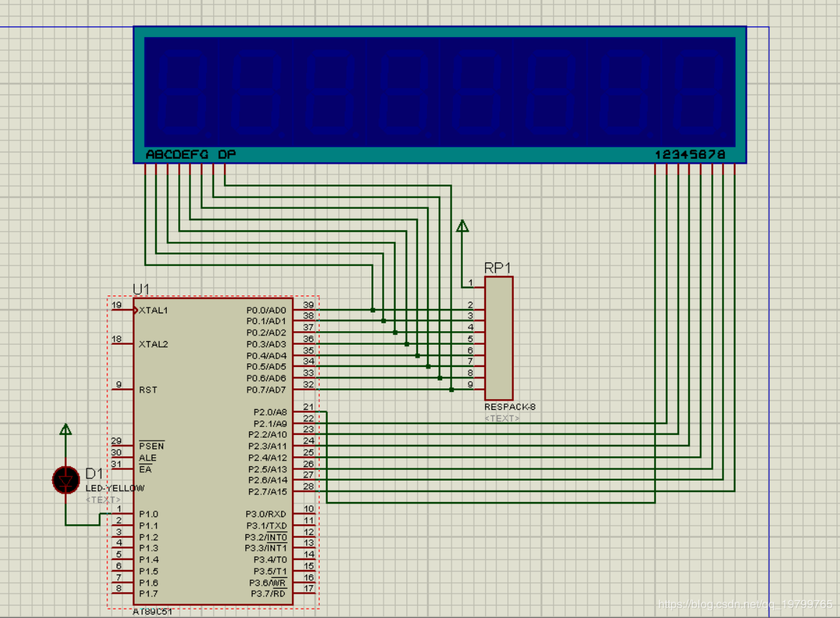This screenshot has height=618, width=840.
Task: Select the U1 component reference label
Action: 141,289
